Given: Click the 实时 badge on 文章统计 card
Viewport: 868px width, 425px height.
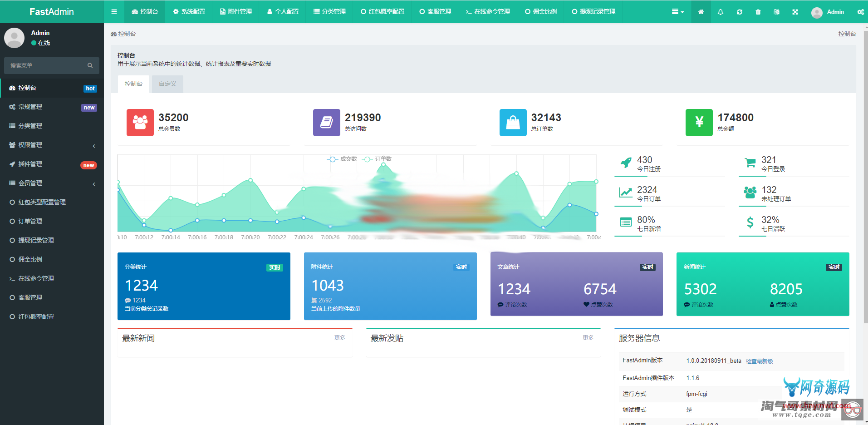Looking at the screenshot, I should tap(647, 267).
